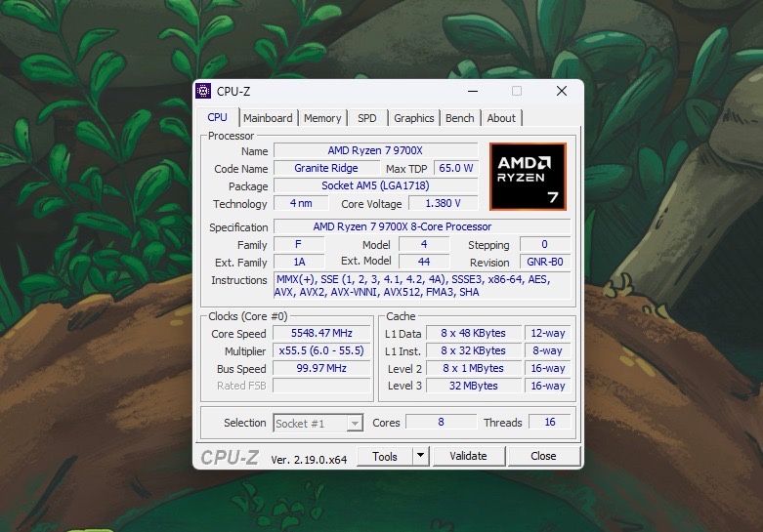Click the Family value F
This screenshot has height=532, width=763.
tap(298, 244)
